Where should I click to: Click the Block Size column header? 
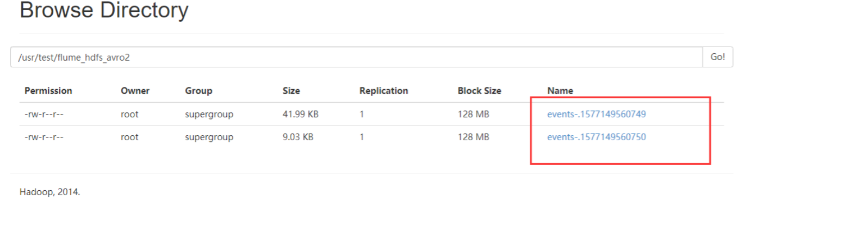(479, 91)
